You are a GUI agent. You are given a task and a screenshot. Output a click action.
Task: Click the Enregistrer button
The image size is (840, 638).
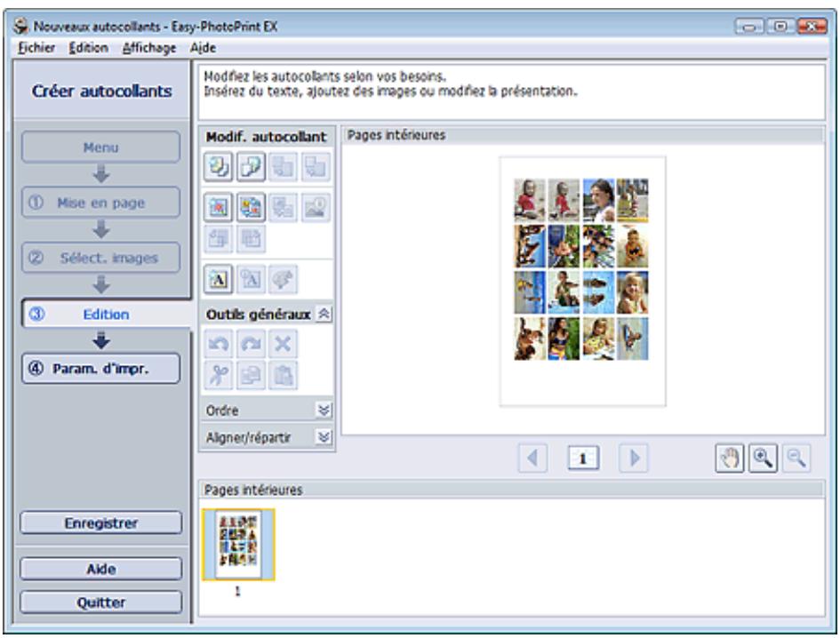point(100,522)
